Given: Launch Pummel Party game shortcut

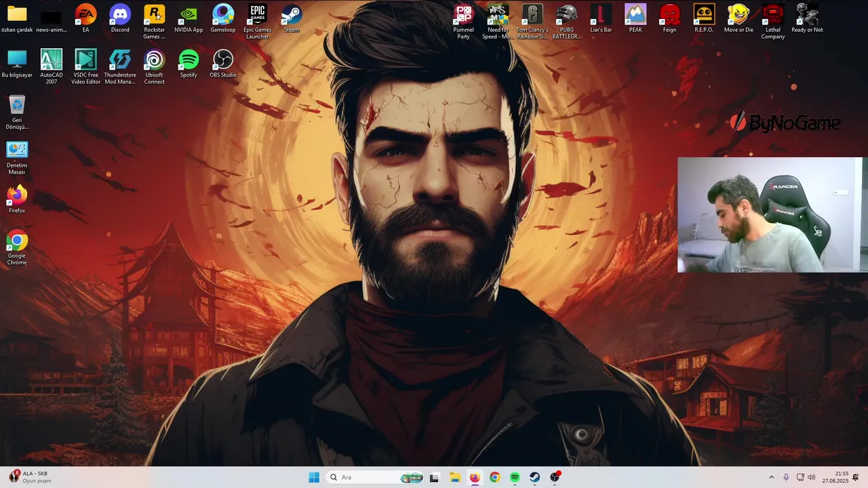Looking at the screenshot, I should [x=464, y=22].
